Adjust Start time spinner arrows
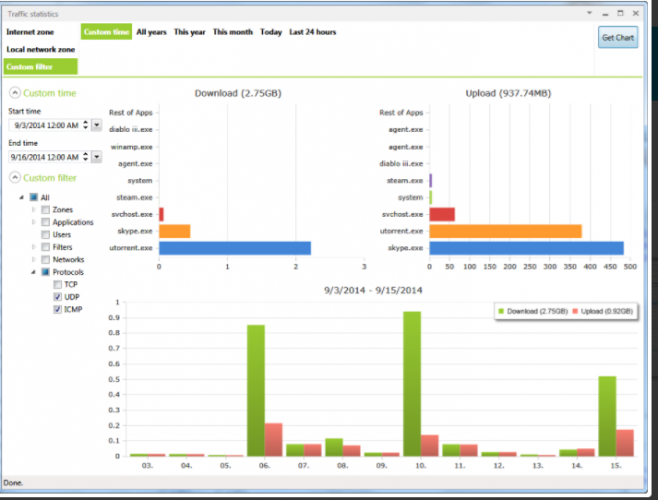This screenshot has width=658, height=500. pyautogui.click(x=86, y=125)
